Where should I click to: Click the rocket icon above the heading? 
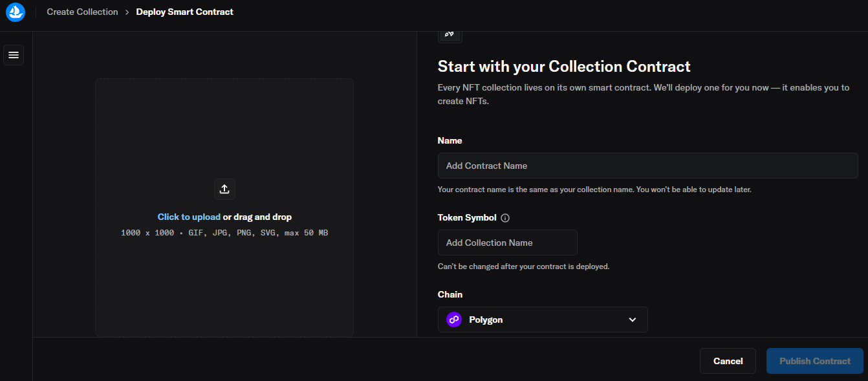[x=450, y=34]
